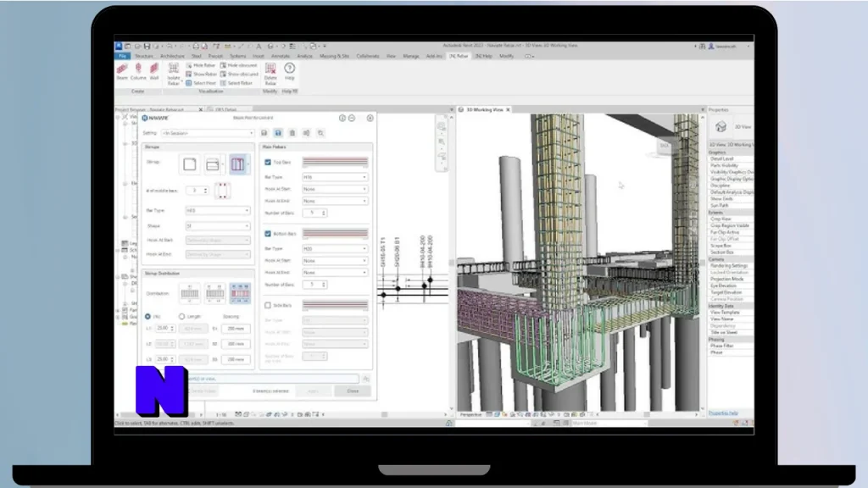
Task: Open Bottom Bars Hook At Start dropdown
Action: 334,261
